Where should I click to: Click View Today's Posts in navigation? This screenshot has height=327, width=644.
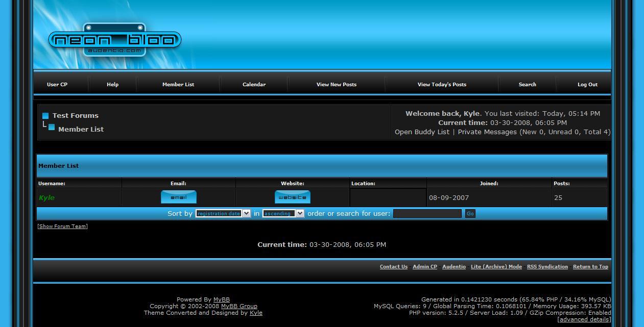coord(441,85)
